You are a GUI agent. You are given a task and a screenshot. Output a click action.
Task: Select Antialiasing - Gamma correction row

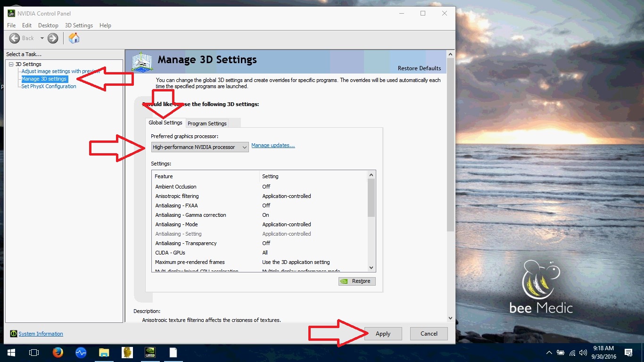pos(260,215)
